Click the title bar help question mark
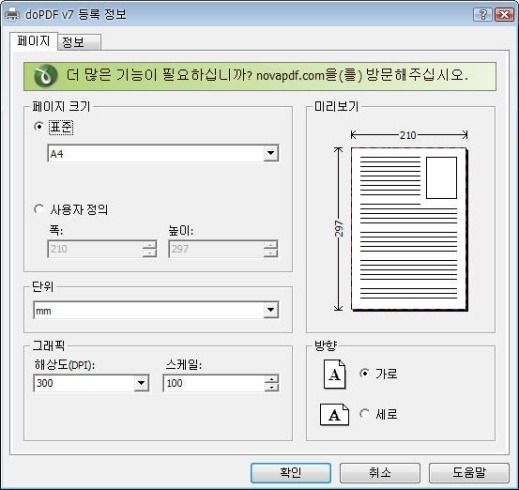519x490 pixels. pyautogui.click(x=482, y=14)
